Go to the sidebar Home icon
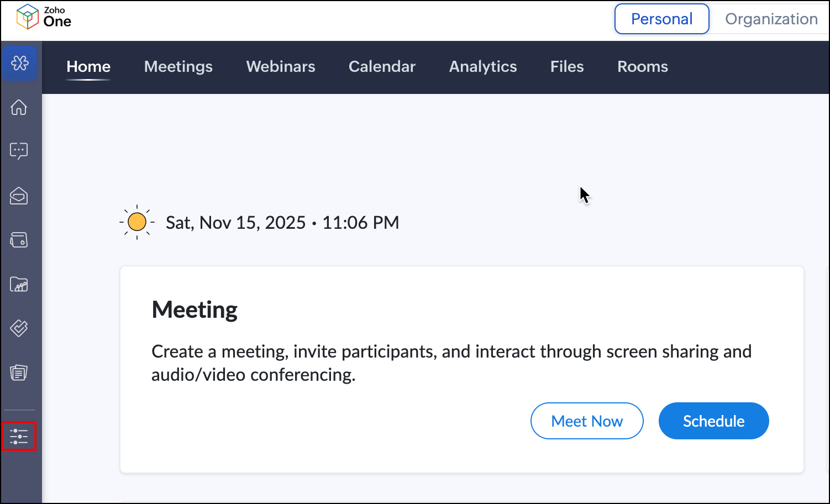Image resolution: width=830 pixels, height=504 pixels. [x=19, y=107]
